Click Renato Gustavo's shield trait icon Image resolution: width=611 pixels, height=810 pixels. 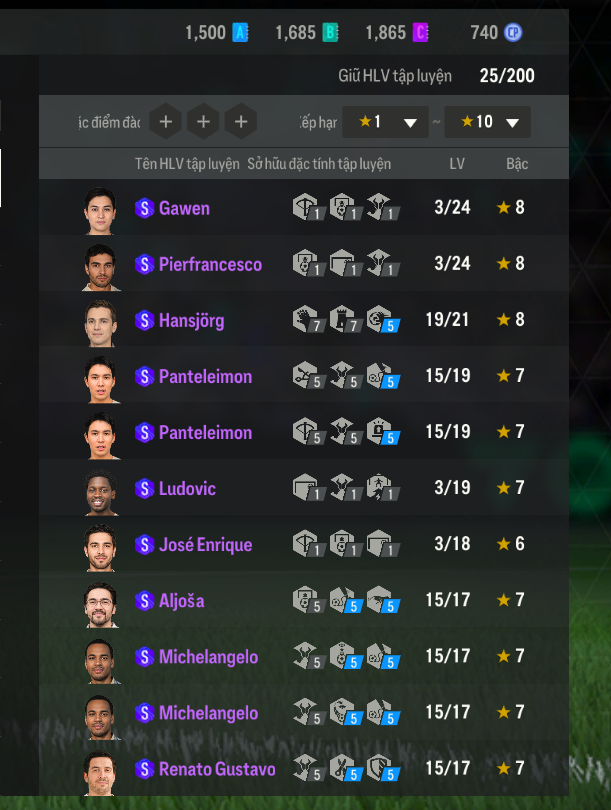(x=383, y=768)
